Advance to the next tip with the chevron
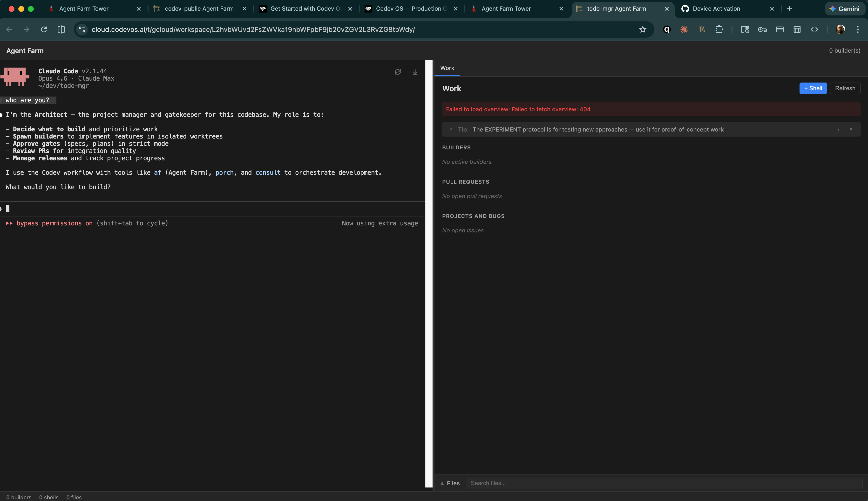Viewport: 868px width, 501px height. (838, 129)
